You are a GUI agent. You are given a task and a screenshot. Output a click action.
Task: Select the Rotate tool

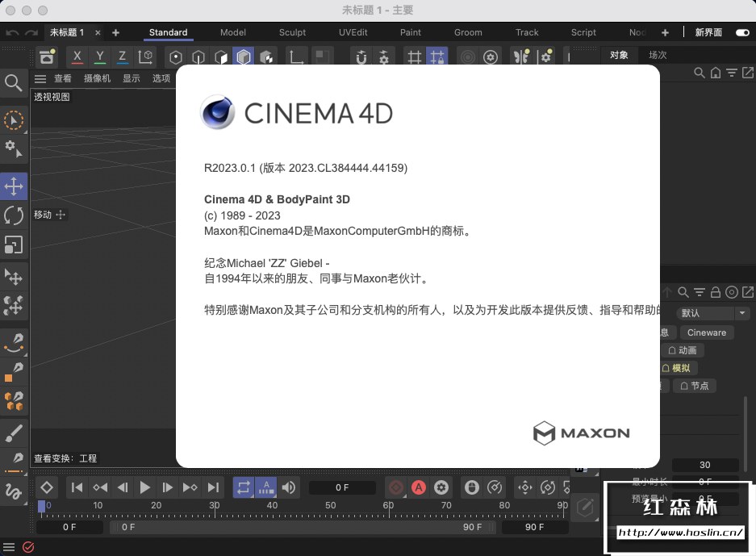14,215
